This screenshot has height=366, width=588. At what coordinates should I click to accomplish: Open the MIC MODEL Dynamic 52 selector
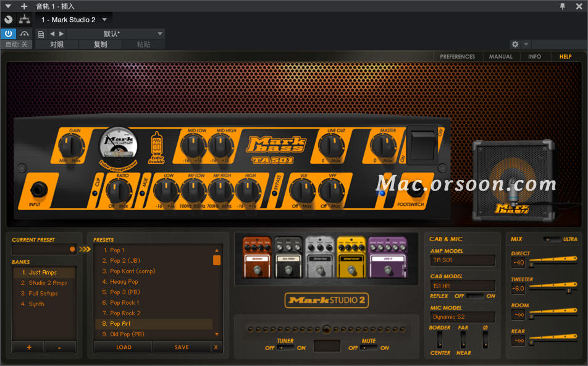click(463, 317)
